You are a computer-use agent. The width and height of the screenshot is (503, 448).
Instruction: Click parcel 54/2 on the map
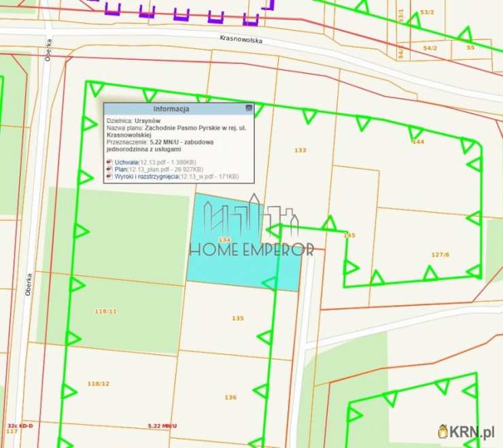tap(430, 48)
